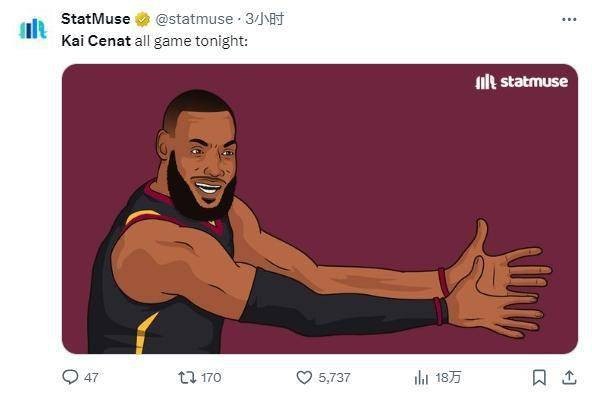Click the share upload icon
This screenshot has height=396, width=592.
[x=569, y=377]
